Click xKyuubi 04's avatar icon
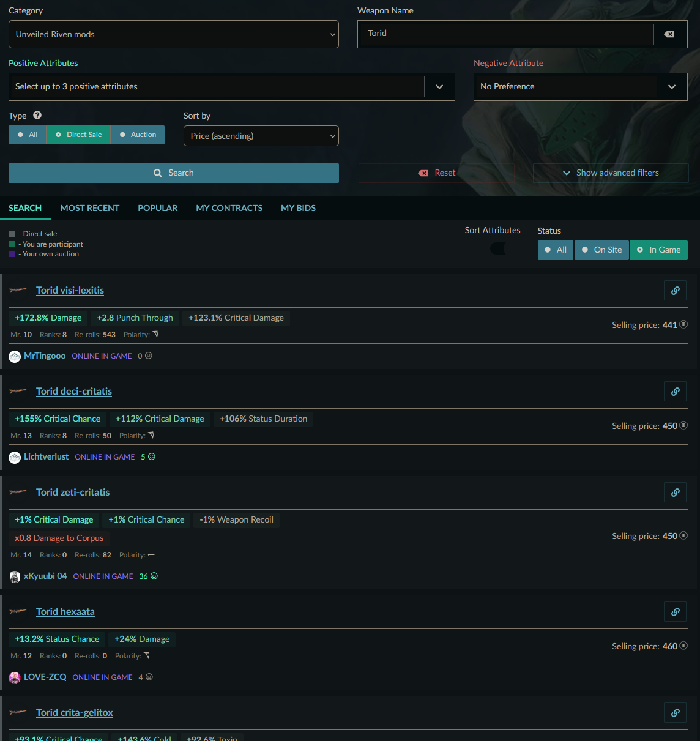The image size is (700, 741). point(15,576)
